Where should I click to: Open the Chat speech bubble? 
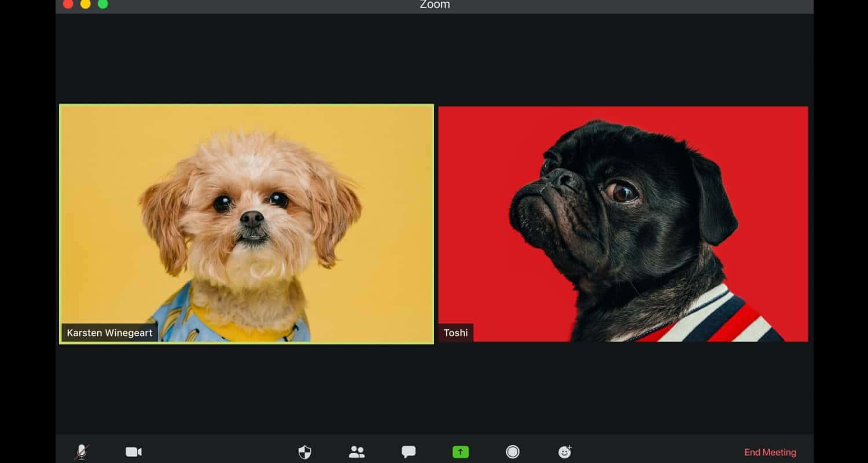pos(409,452)
